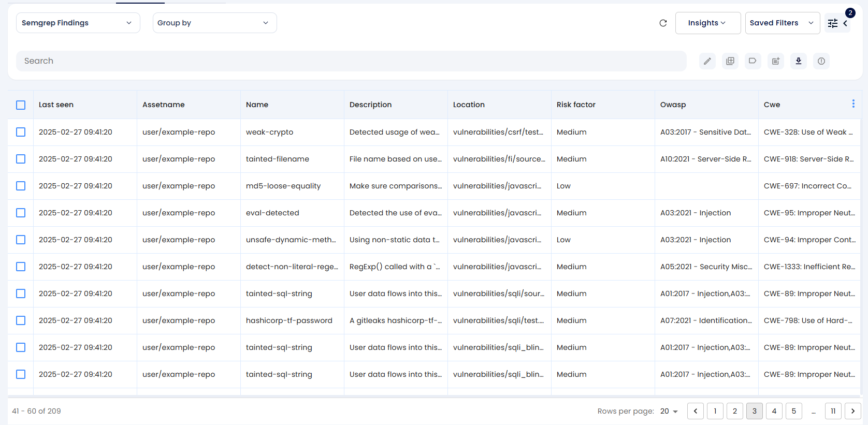Image resolution: width=868 pixels, height=425 pixels.
Task: Focus the Search input field
Action: 351,61
